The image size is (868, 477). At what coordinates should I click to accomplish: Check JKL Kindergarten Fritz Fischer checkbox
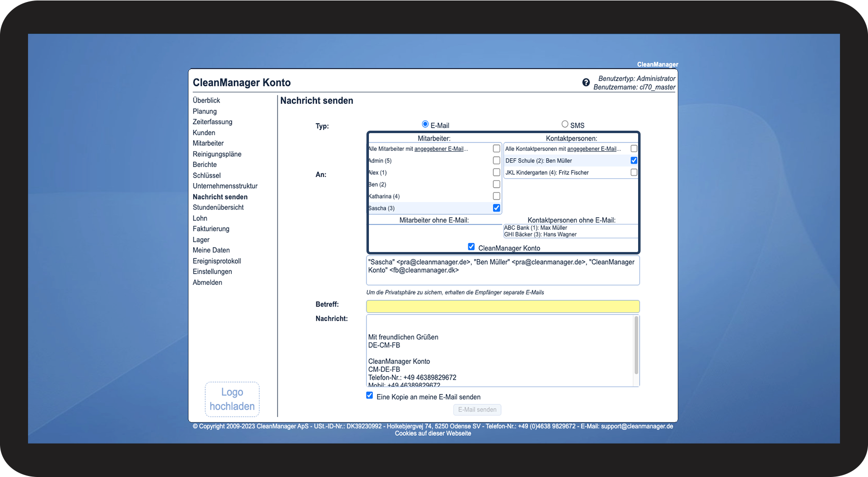point(634,172)
